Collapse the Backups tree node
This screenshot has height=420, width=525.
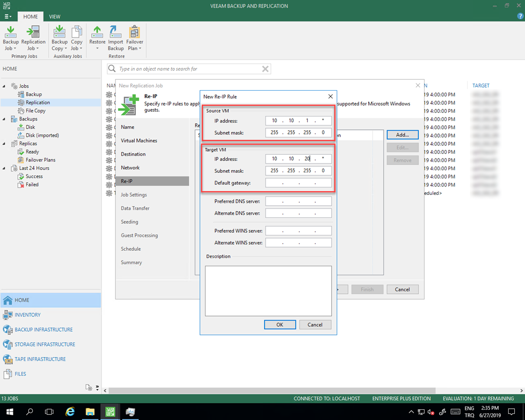pos(4,119)
